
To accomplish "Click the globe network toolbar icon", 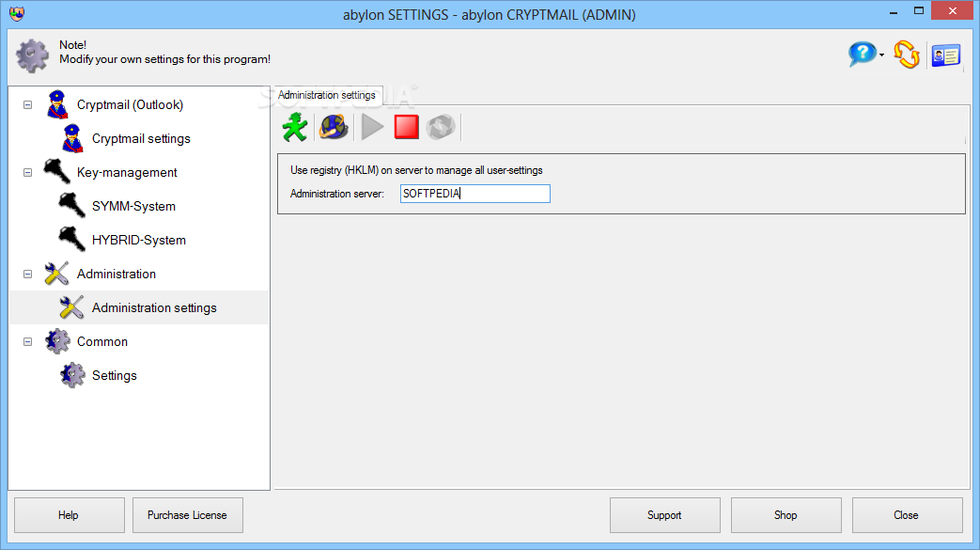I will coord(334,127).
